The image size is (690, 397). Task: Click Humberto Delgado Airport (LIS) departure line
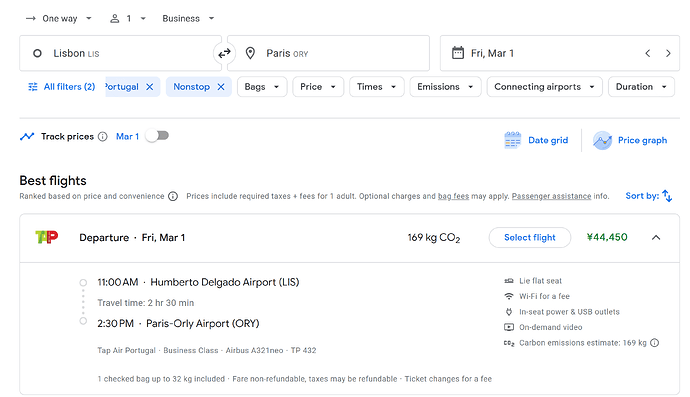198,282
